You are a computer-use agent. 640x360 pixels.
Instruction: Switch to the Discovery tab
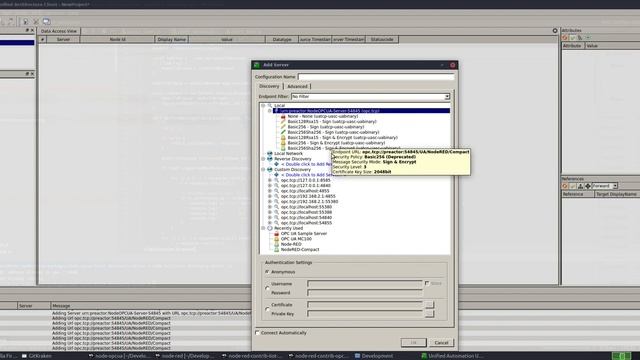[269, 86]
